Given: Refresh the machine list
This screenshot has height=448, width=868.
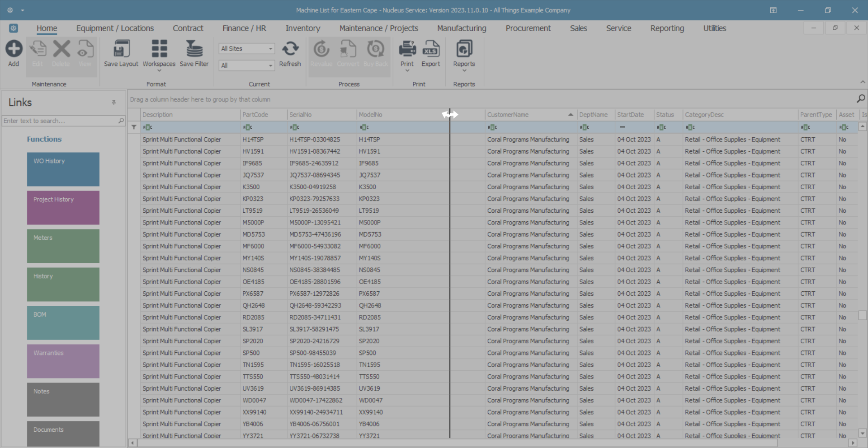Looking at the screenshot, I should click(290, 49).
